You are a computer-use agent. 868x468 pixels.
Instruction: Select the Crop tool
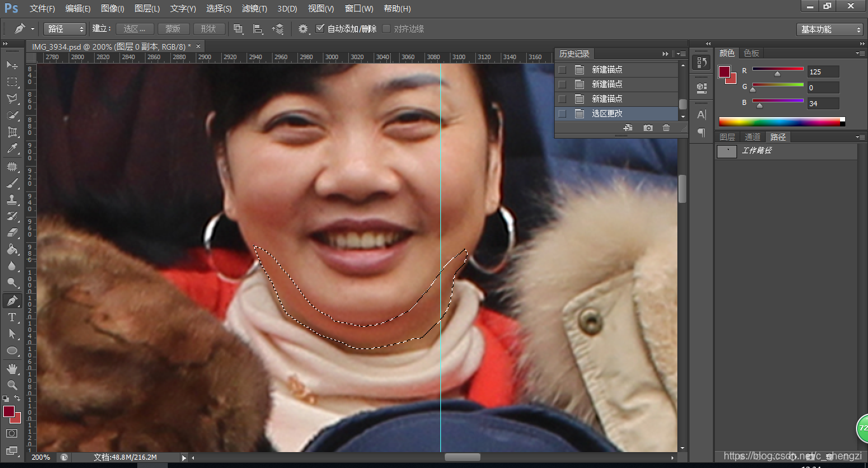(12, 132)
